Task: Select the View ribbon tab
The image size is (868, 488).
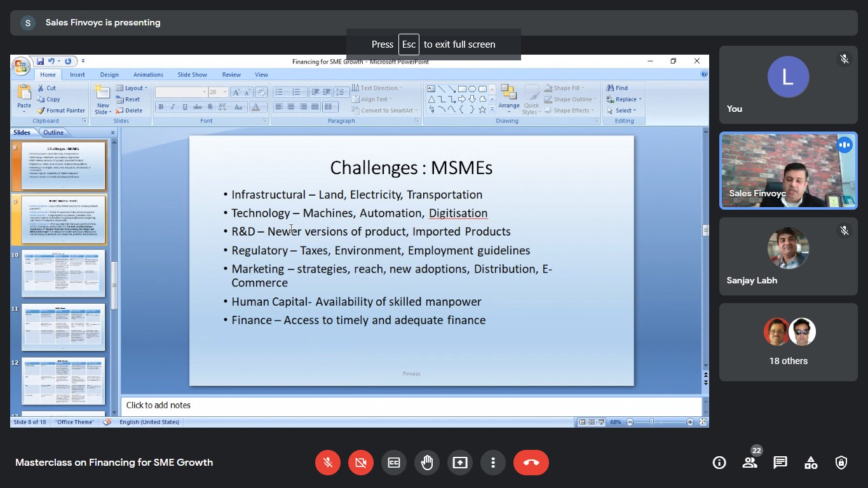Action: (261, 74)
